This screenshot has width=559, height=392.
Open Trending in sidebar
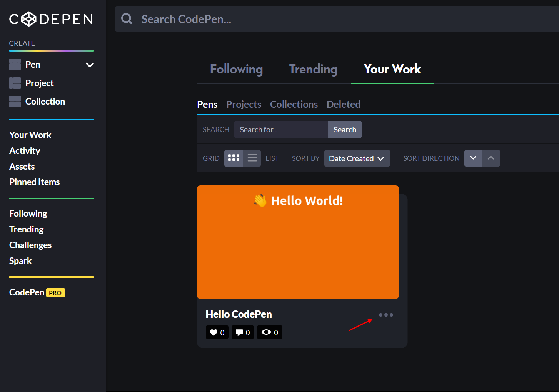click(x=27, y=229)
